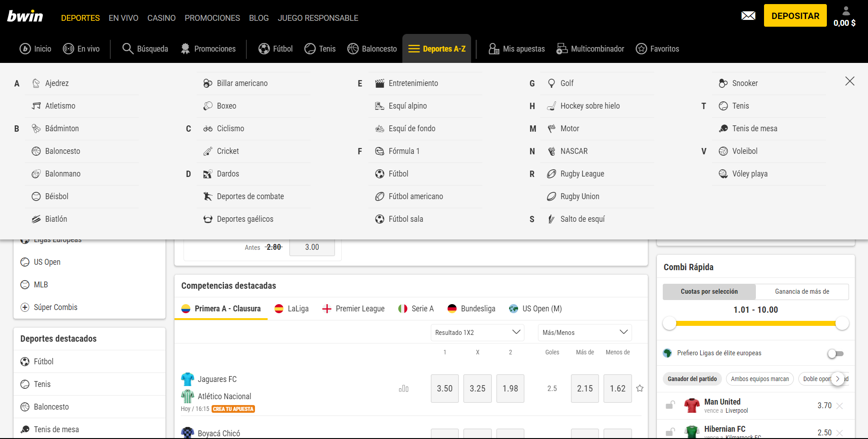
Task: Open the Más/Menos dropdown
Action: (x=585, y=333)
